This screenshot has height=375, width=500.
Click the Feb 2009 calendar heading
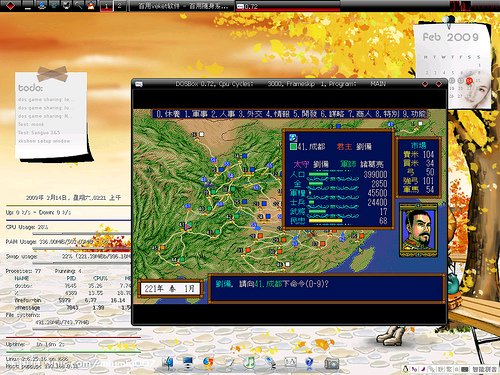click(x=450, y=37)
